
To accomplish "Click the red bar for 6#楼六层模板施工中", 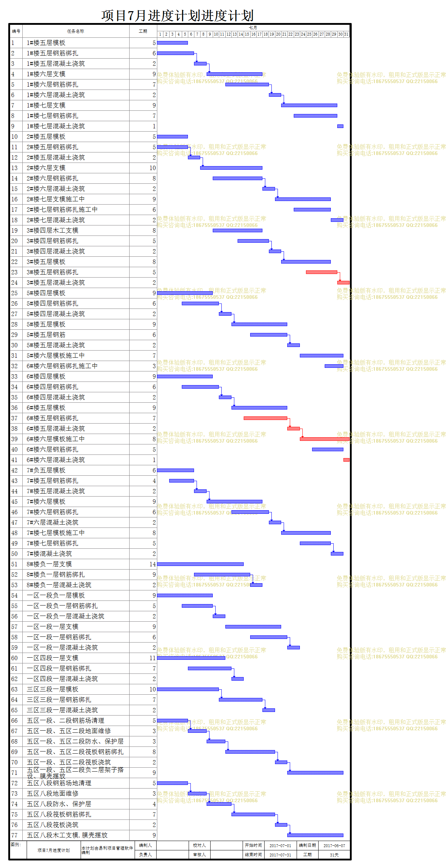I will (x=325, y=439).
